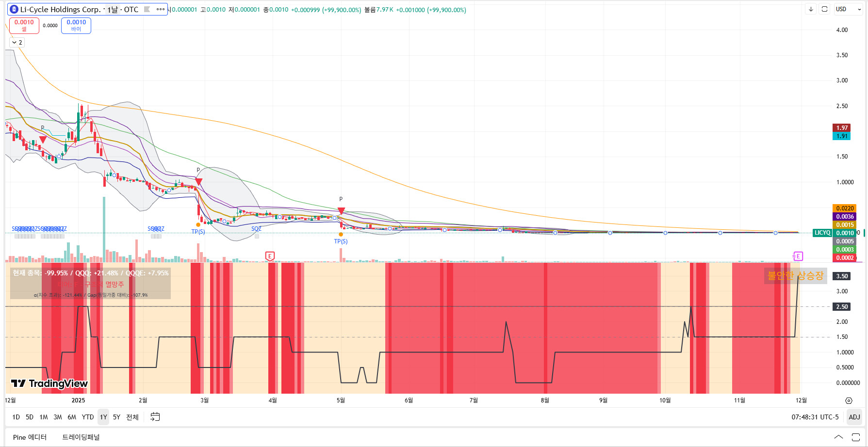Select the 1Y time range
The image size is (868, 447).
[103, 417]
